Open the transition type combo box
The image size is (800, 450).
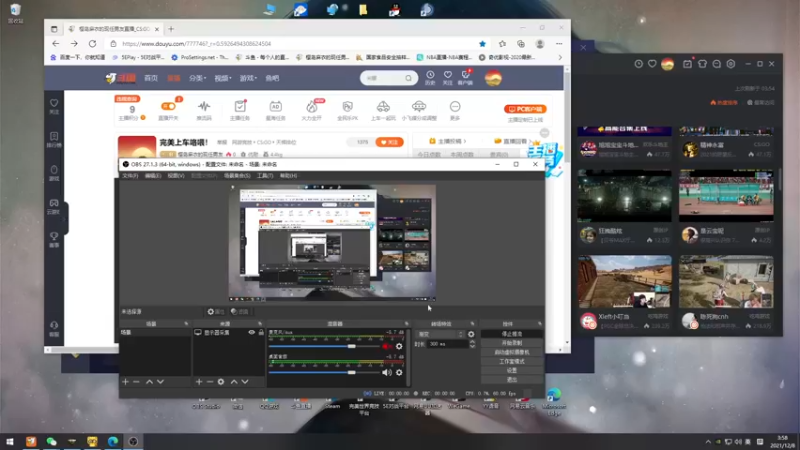[441, 334]
